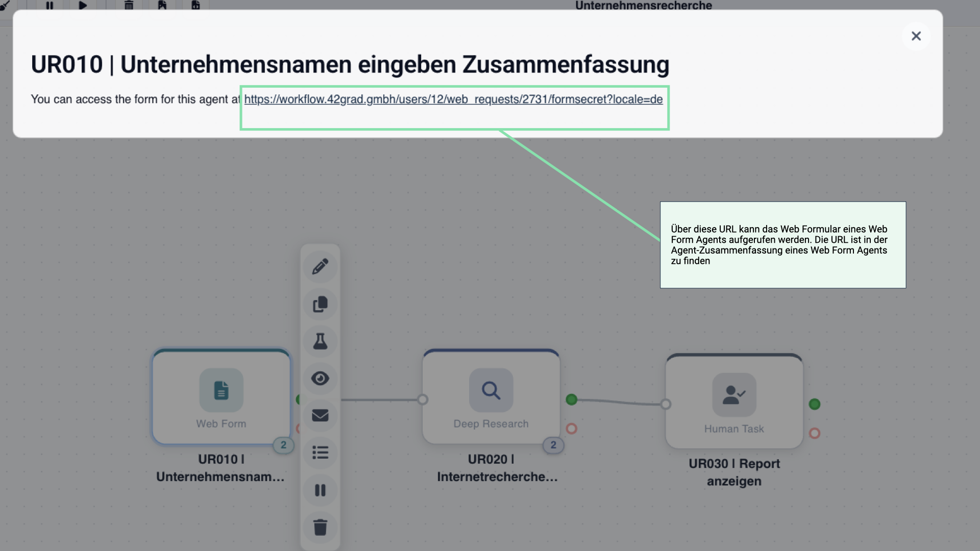Click the green output connector of UR020
The height and width of the screenshot is (551, 980).
[x=572, y=400]
